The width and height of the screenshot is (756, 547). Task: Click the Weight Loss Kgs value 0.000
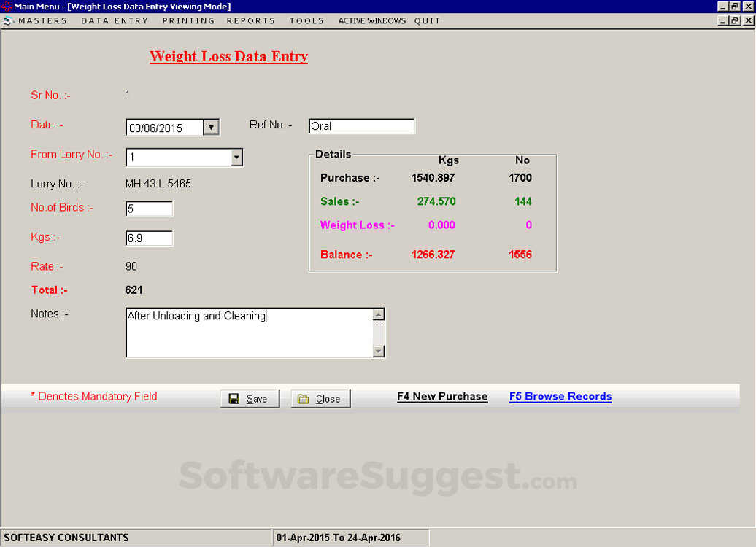pos(441,225)
